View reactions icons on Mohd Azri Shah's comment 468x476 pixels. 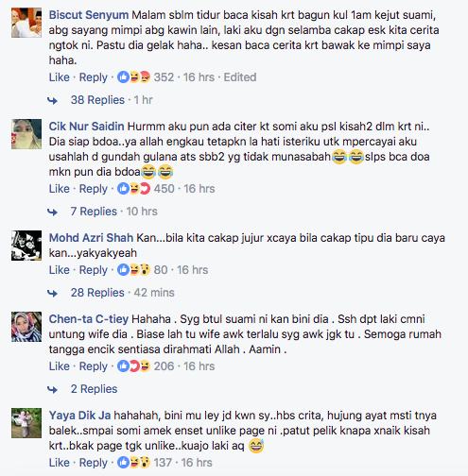coord(134,270)
